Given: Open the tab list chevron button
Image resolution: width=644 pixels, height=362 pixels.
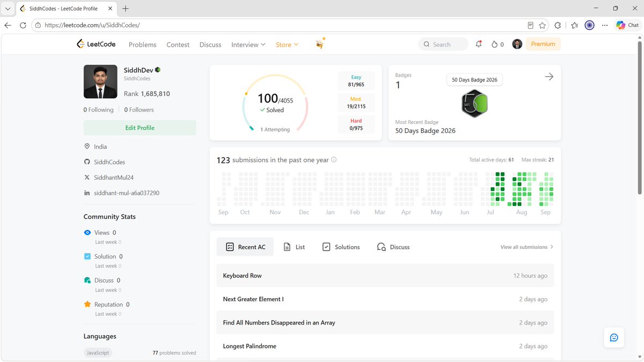Looking at the screenshot, I should [x=8, y=9].
